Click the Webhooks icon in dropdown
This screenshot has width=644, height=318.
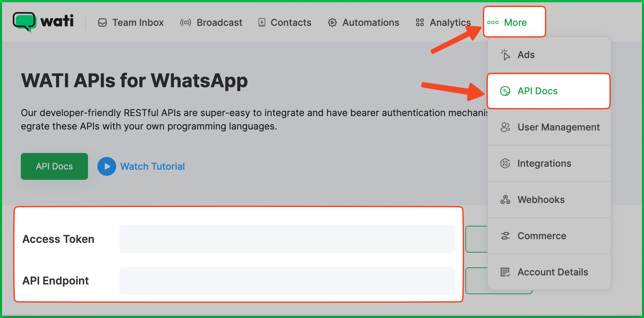point(505,200)
